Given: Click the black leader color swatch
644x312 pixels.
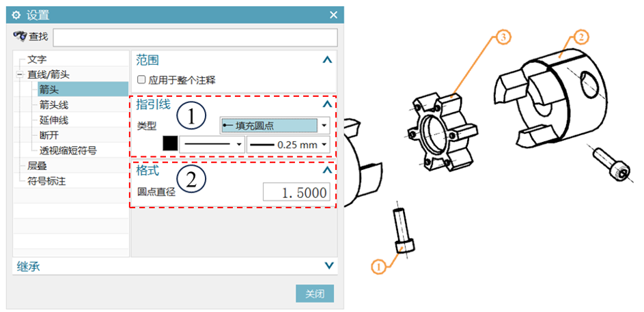Looking at the screenshot, I should (170, 144).
